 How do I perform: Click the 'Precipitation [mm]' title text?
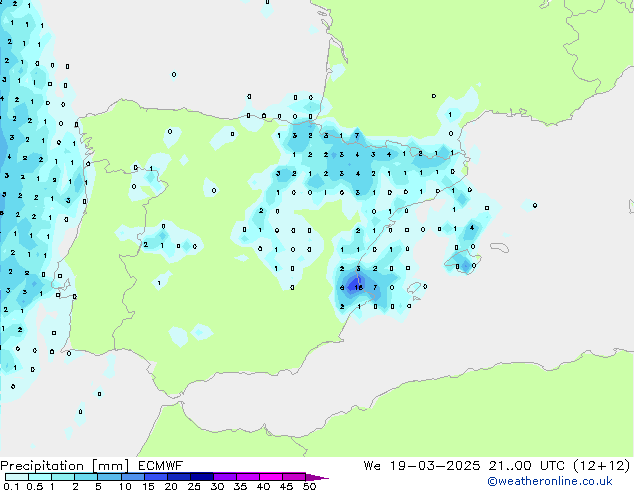pos(65,466)
